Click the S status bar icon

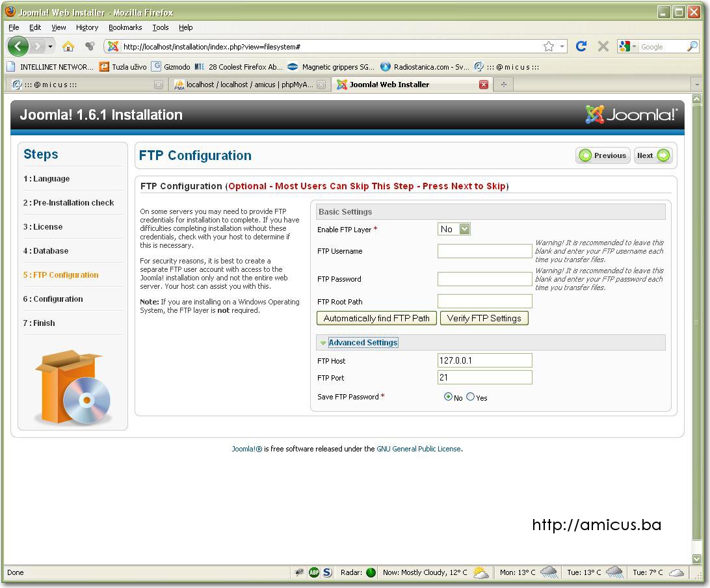click(328, 572)
